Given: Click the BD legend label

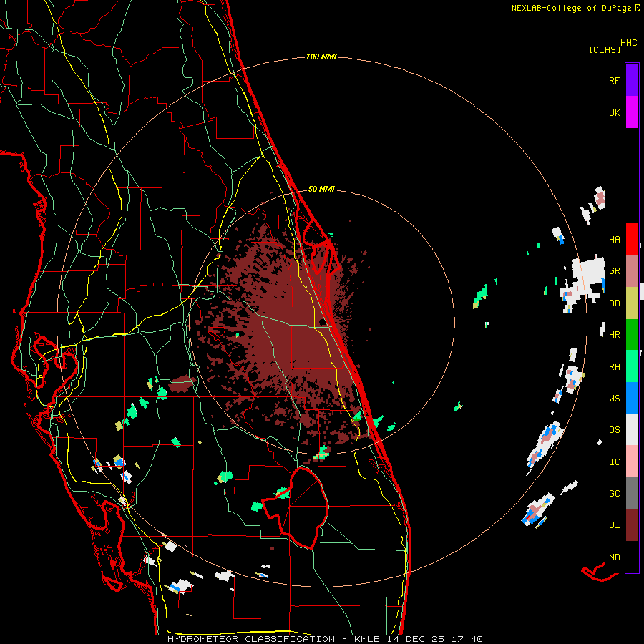Looking at the screenshot, I should point(614,303).
